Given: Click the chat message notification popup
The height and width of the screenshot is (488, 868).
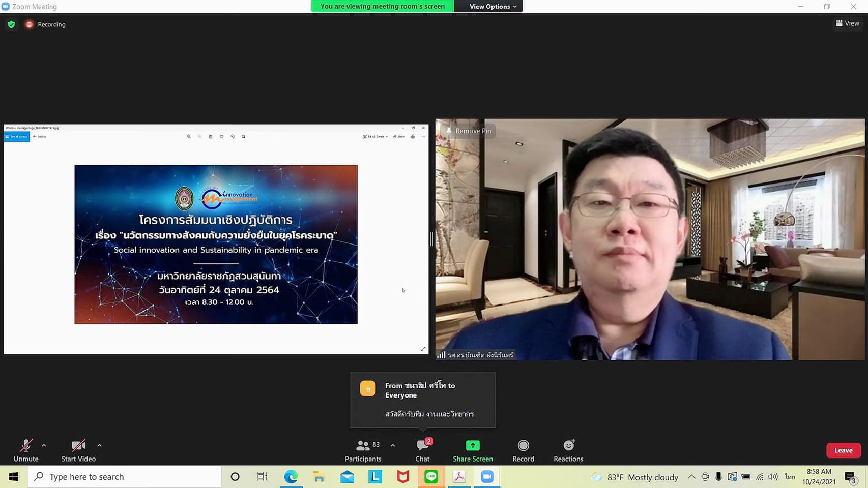Looking at the screenshot, I should [422, 400].
